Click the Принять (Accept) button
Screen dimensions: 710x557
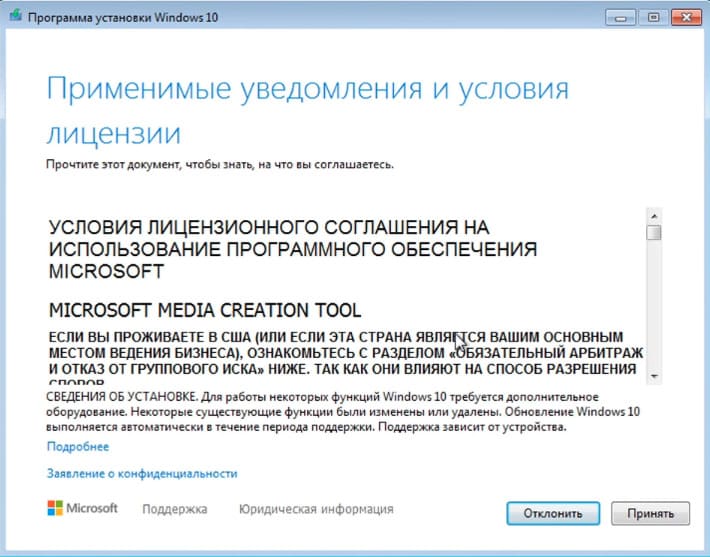coord(650,514)
